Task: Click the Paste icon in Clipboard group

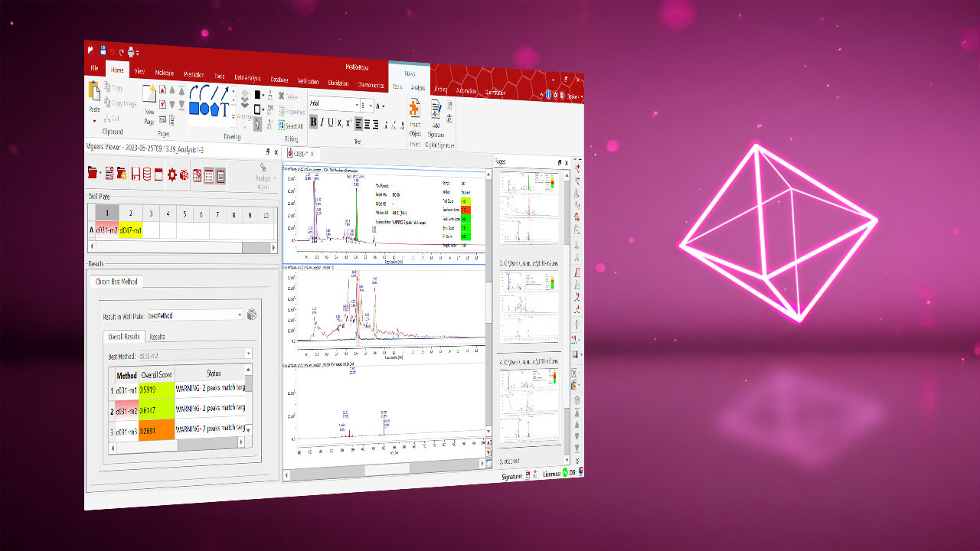Action: 94,95
